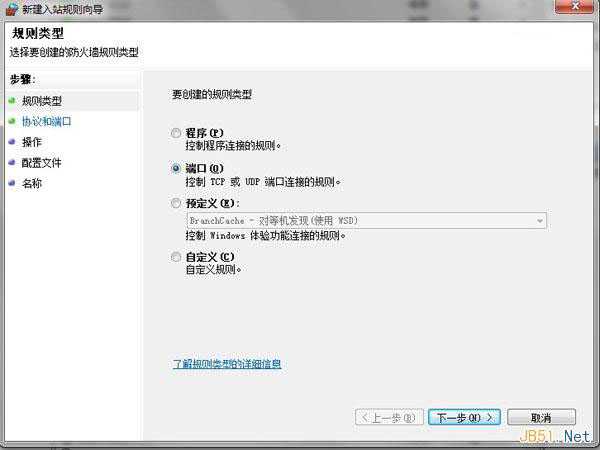Viewport: 600px width, 450px height.
Task: Open the 了解规则类型的详细信息 link
Action: coord(227,364)
